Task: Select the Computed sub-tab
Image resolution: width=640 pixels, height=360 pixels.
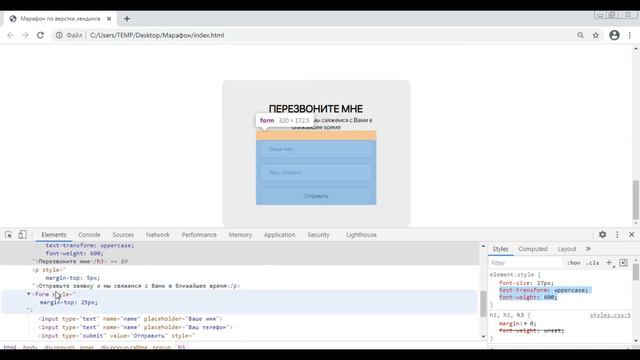Action: pyautogui.click(x=533, y=249)
